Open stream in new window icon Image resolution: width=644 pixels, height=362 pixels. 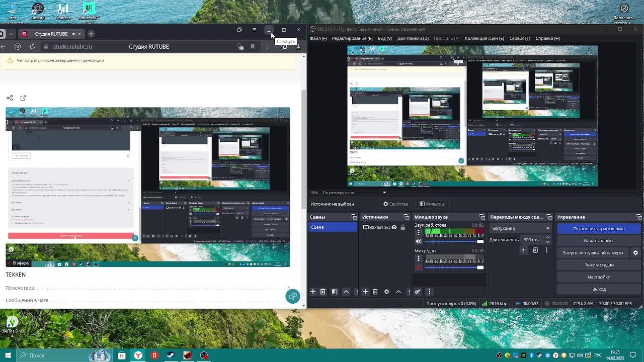click(x=23, y=98)
